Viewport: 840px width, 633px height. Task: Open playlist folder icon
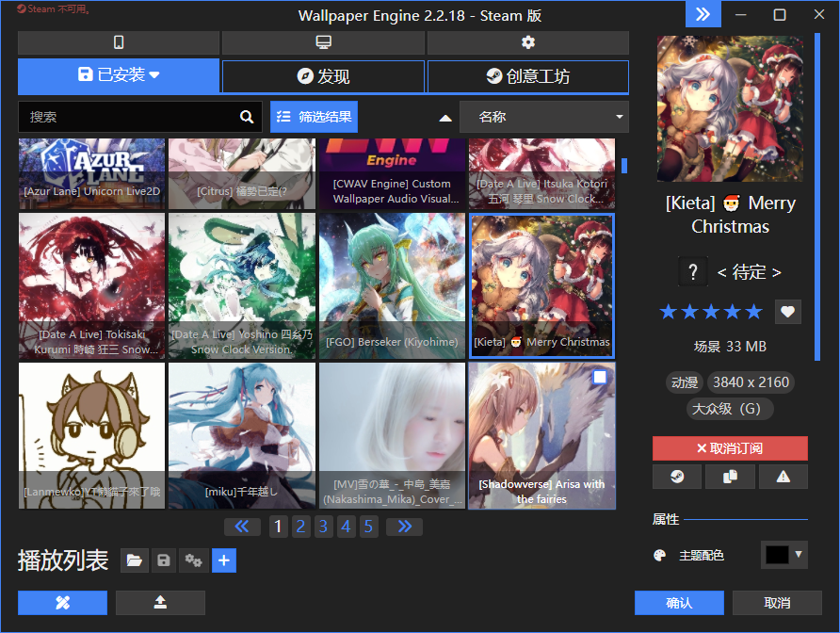tap(134, 560)
